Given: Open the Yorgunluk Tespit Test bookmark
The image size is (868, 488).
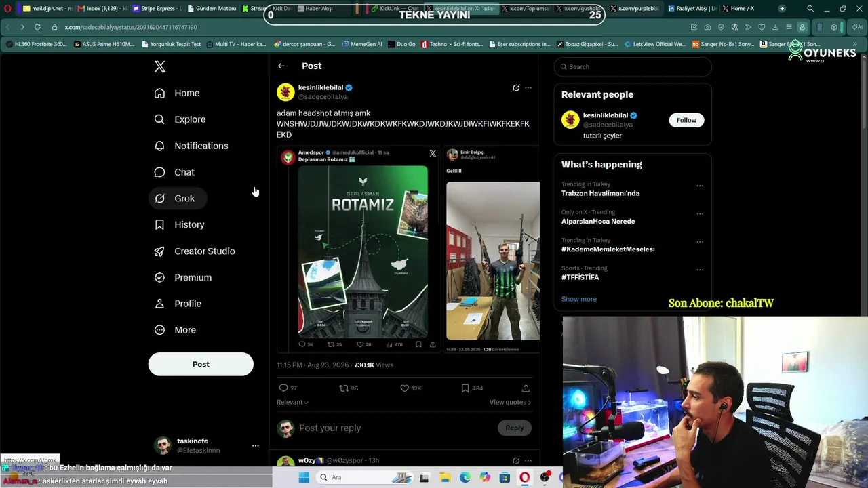Looking at the screenshot, I should tap(171, 44).
